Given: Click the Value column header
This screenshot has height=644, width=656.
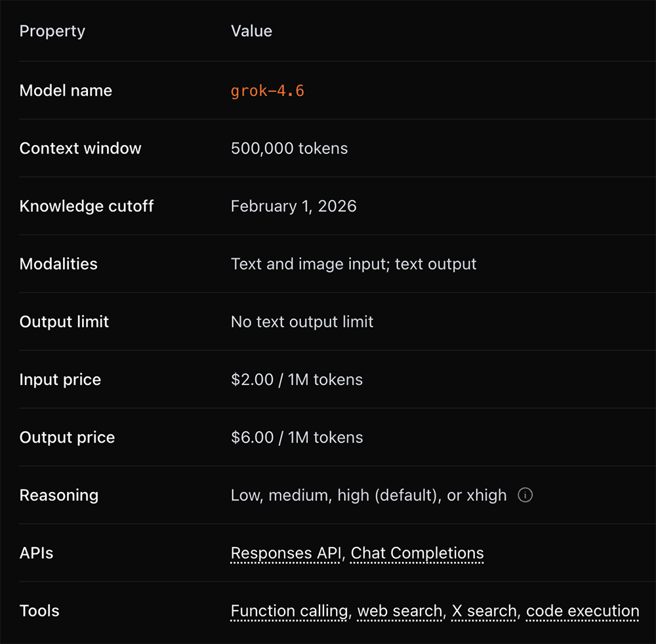Looking at the screenshot, I should 251,31.
